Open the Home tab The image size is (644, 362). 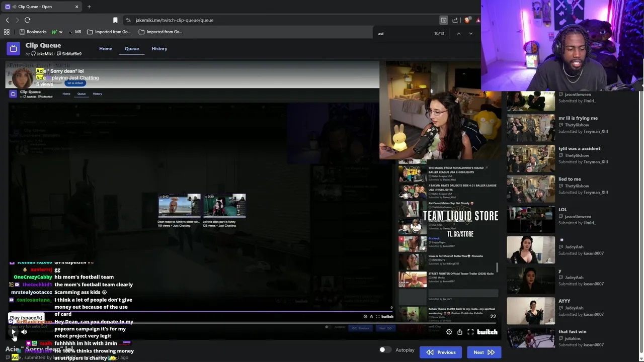[x=106, y=49]
